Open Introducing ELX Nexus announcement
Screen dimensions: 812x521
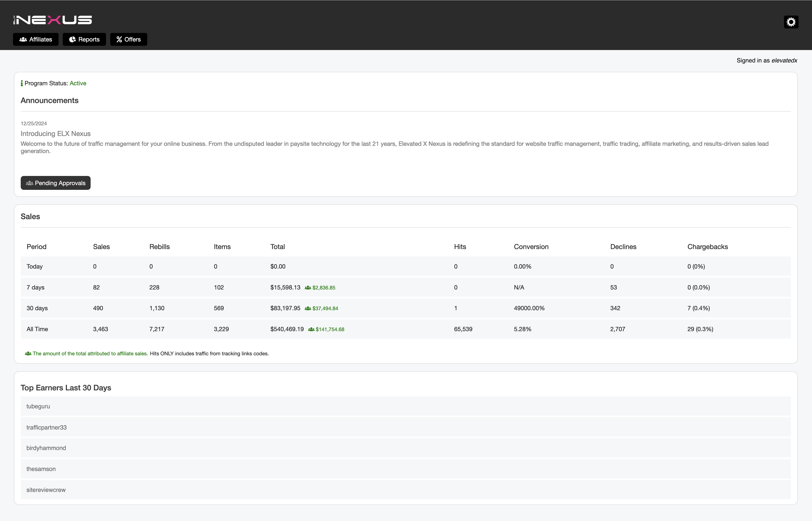click(x=55, y=134)
